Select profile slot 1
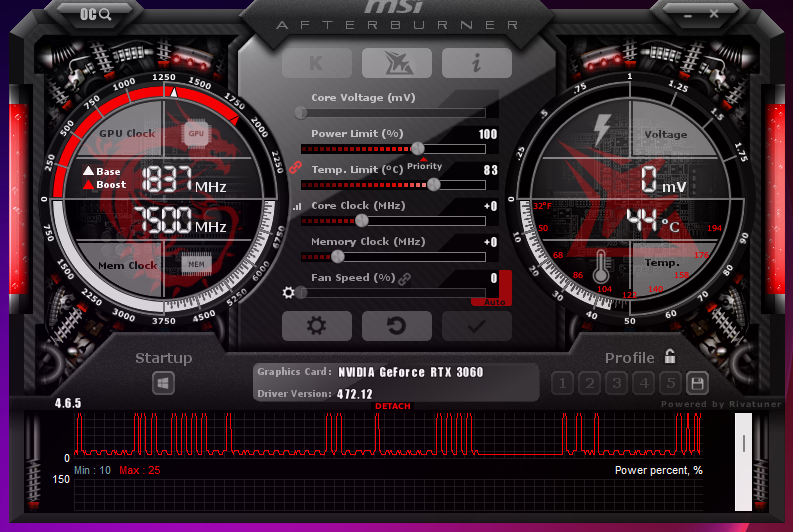The image size is (793, 532). point(562,384)
